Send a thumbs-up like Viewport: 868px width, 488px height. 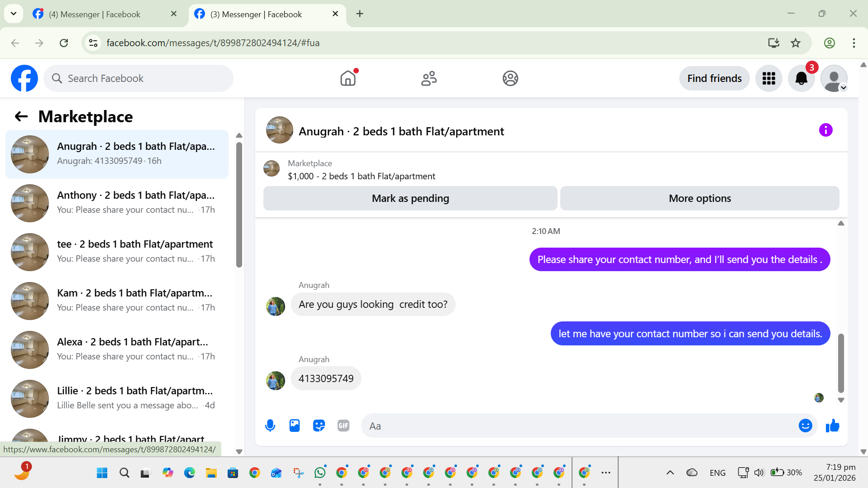[833, 426]
